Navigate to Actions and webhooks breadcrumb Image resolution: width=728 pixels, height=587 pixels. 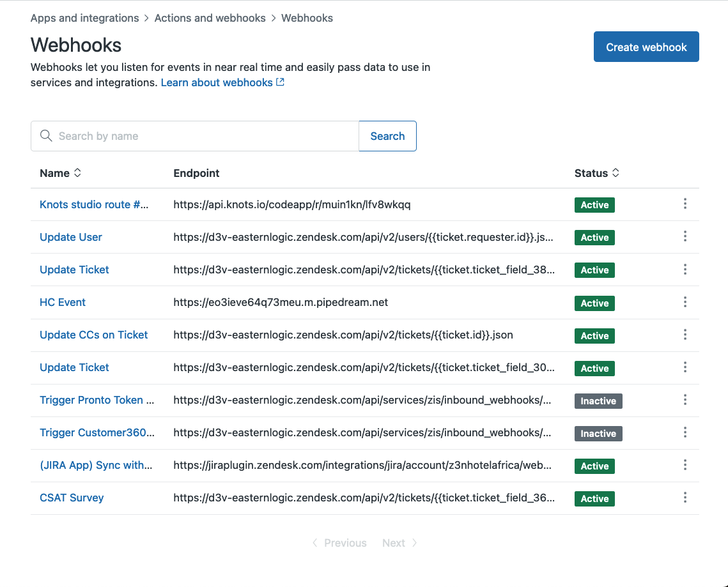point(210,18)
